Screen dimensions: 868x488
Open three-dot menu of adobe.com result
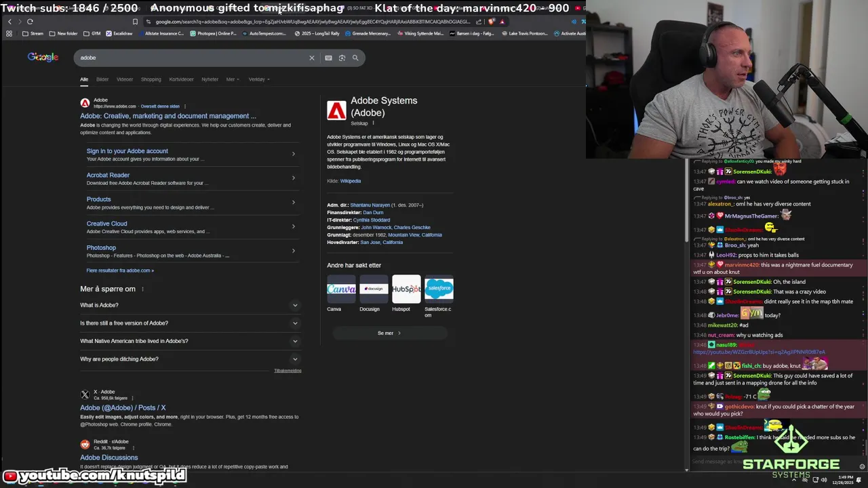click(184, 106)
